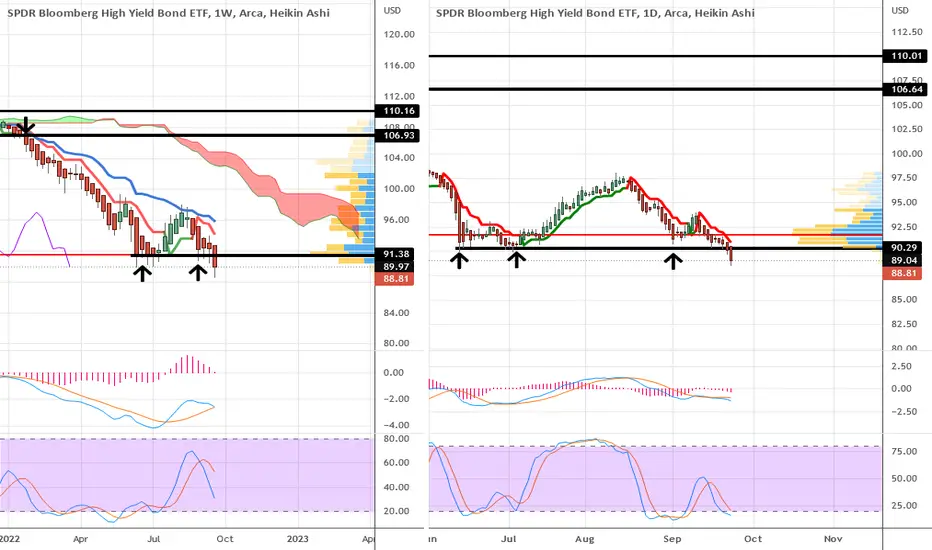
Task: Select the 91.38 support level label
Action: point(395,254)
